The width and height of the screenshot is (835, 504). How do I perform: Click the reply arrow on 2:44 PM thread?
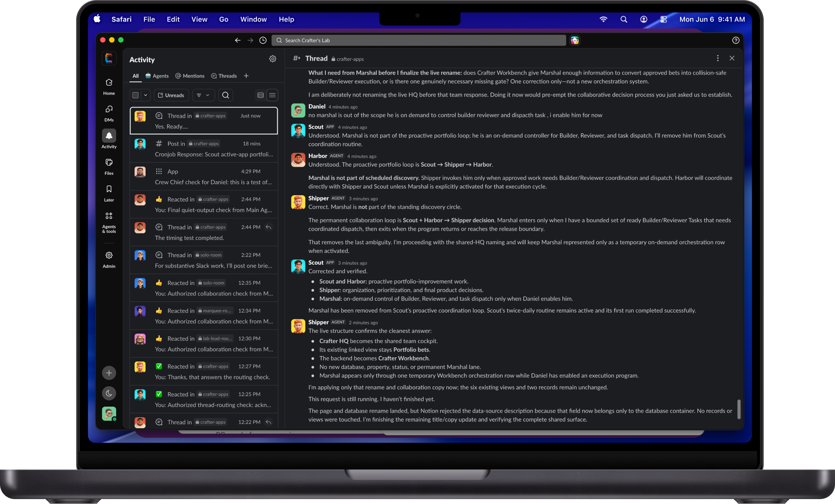tap(269, 227)
